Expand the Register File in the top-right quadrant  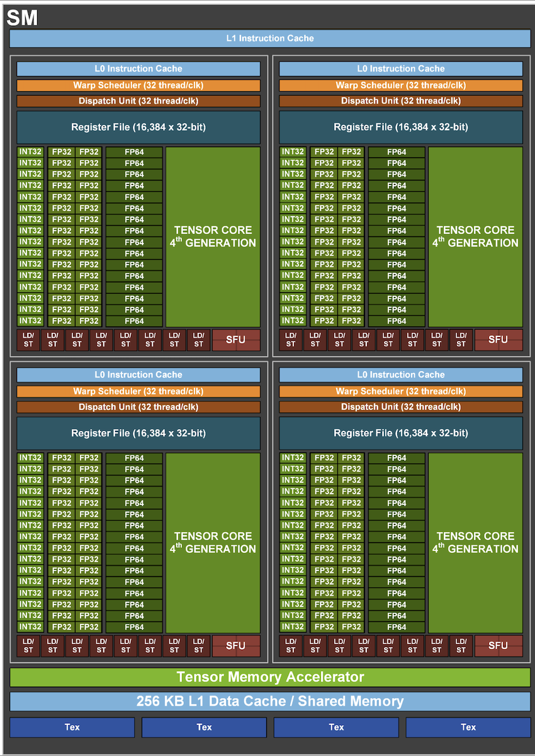402,126
